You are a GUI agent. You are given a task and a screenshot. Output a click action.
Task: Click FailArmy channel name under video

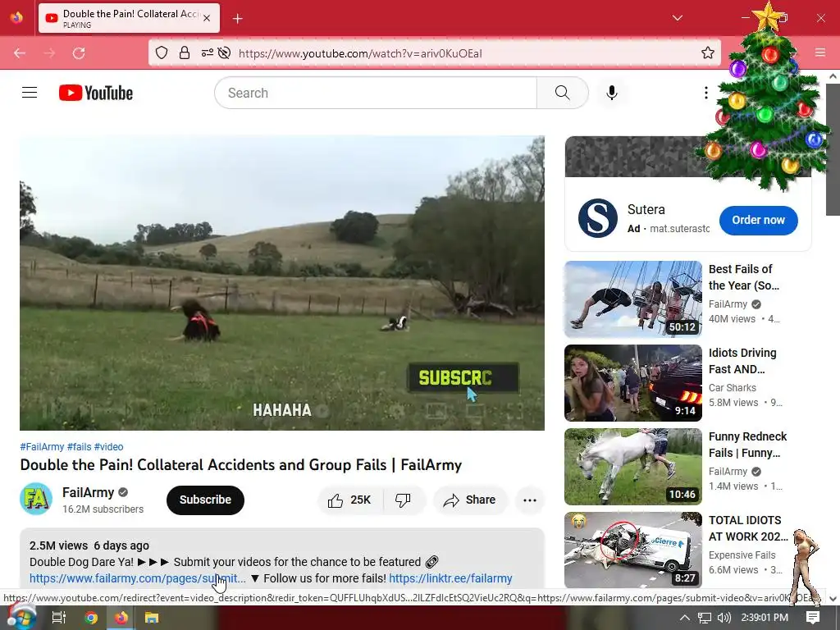(88, 492)
